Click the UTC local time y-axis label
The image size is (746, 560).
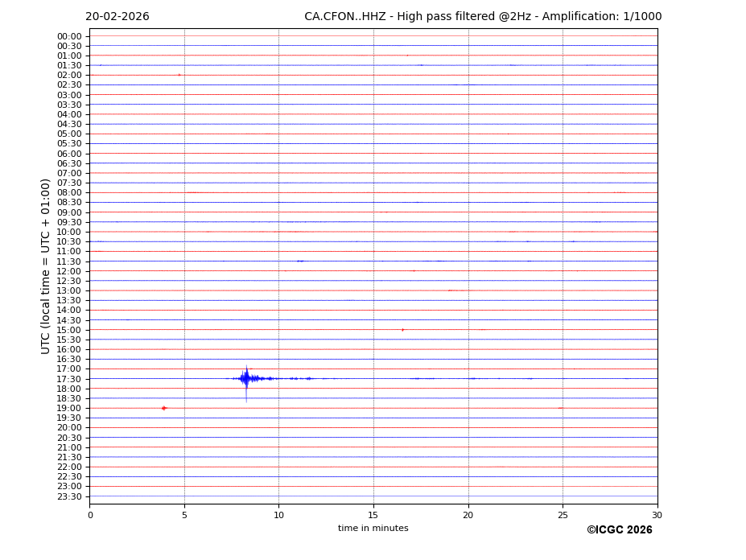click(x=47, y=266)
